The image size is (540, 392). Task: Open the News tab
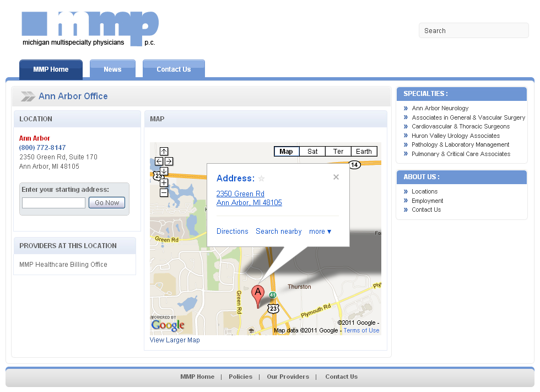[x=112, y=69]
